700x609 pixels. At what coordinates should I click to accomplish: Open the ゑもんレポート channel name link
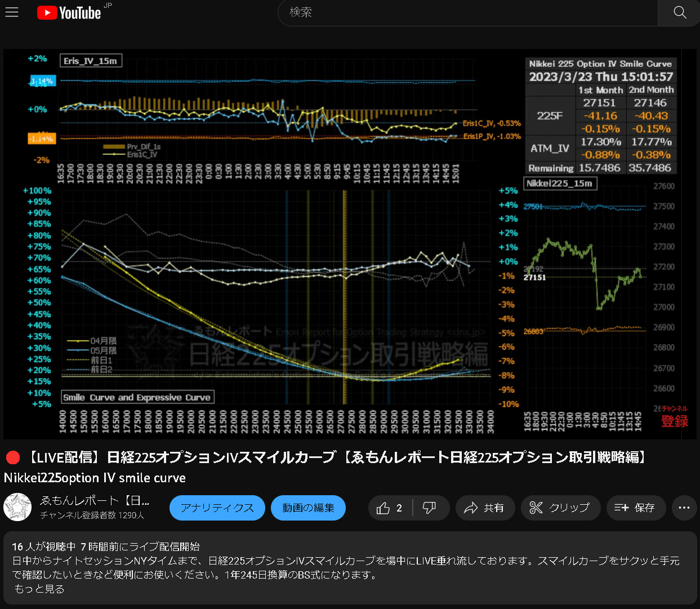pos(95,500)
